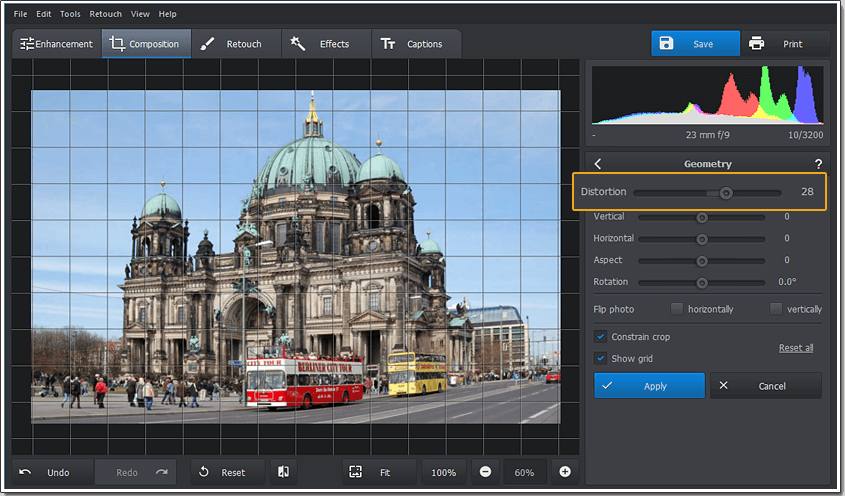Toggle the before/after compare icon

283,472
